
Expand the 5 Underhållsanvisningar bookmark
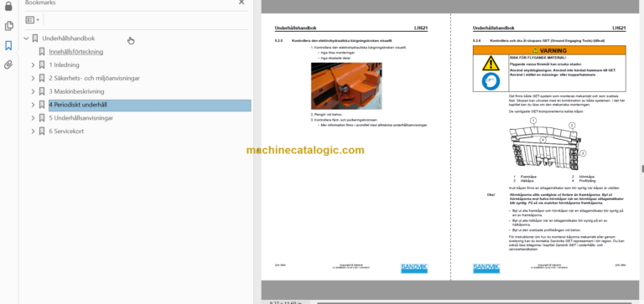pos(34,118)
